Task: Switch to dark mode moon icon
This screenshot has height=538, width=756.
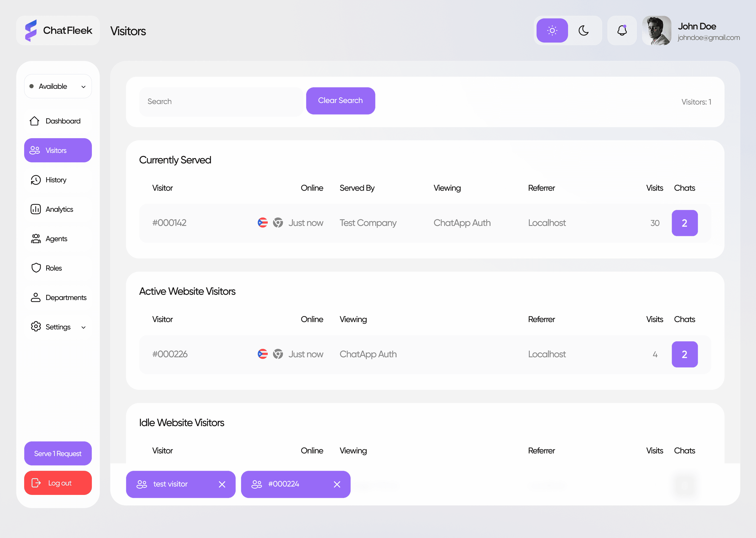Action: [x=583, y=30]
